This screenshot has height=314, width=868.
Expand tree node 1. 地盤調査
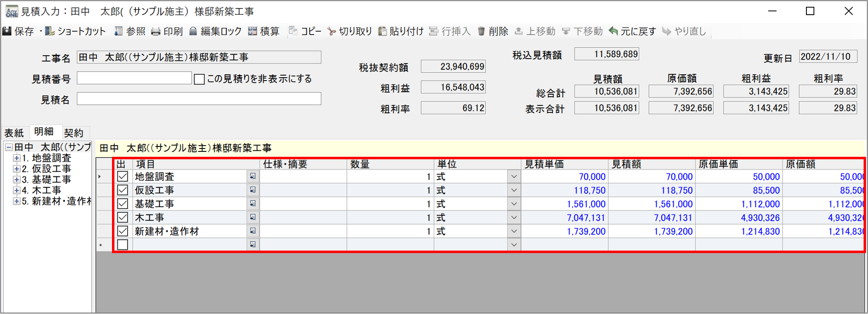click(17, 158)
